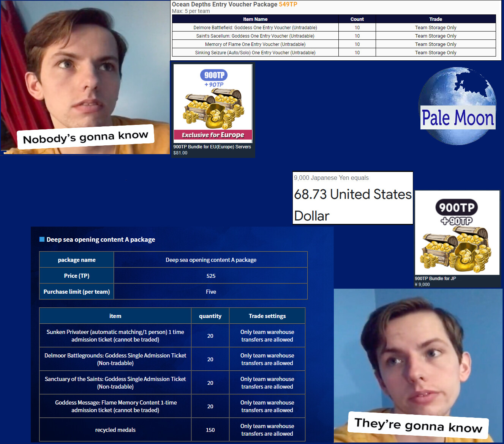
Task: Select the 'recycled medals' table row
Action: [x=115, y=430]
